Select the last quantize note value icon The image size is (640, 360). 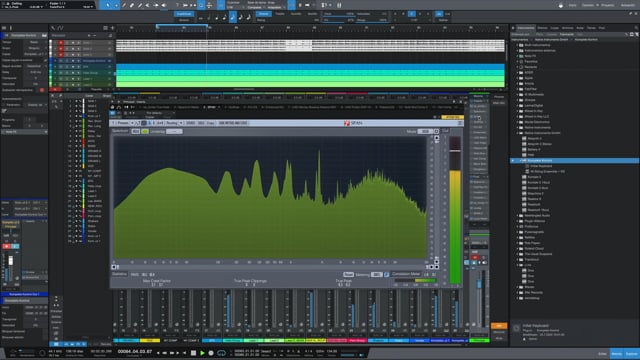tap(249, 17)
